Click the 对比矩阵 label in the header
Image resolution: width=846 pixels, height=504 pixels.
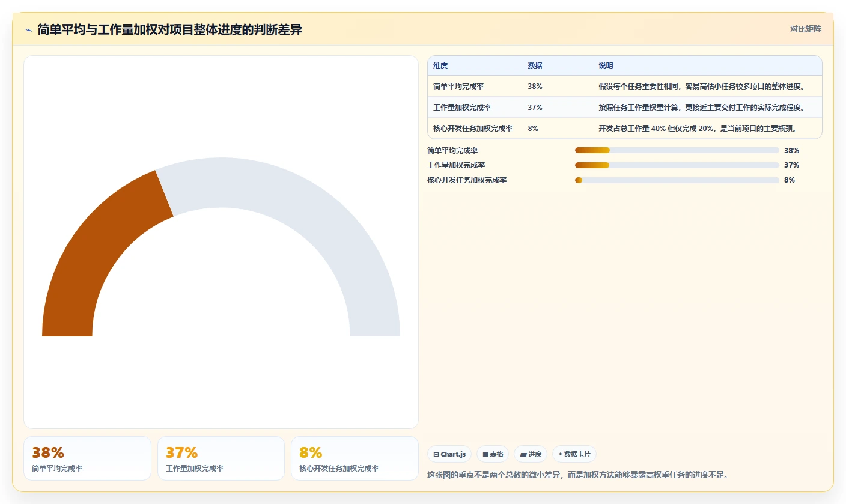pos(805,29)
